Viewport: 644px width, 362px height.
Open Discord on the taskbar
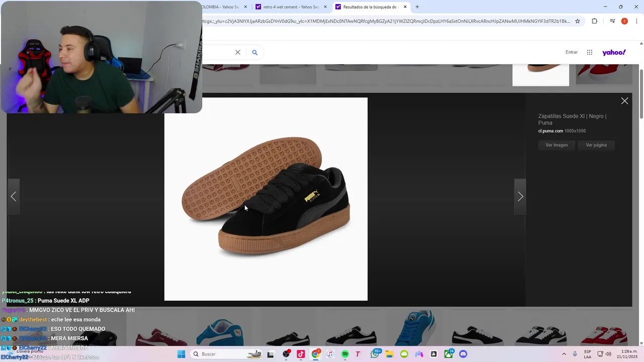463,354
